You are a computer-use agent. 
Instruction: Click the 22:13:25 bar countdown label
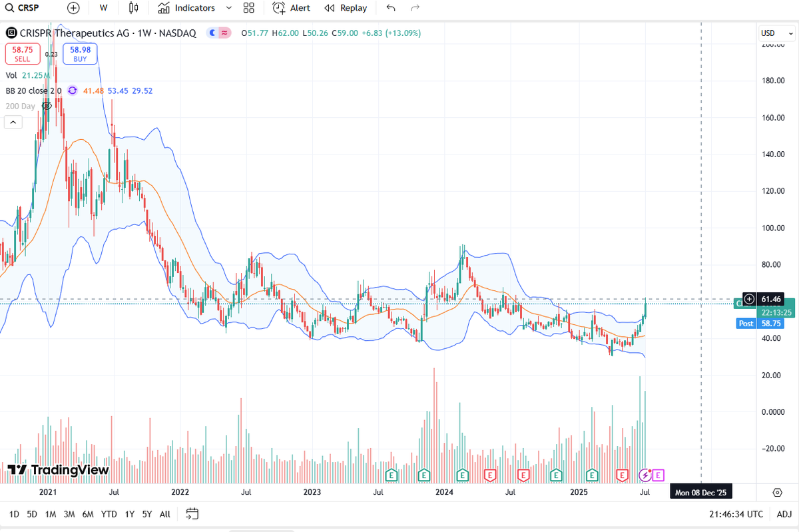click(775, 312)
